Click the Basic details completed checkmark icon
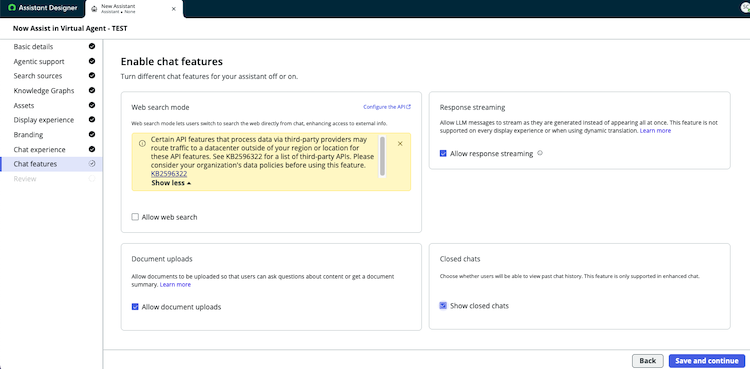The width and height of the screenshot is (750, 369). (92, 46)
